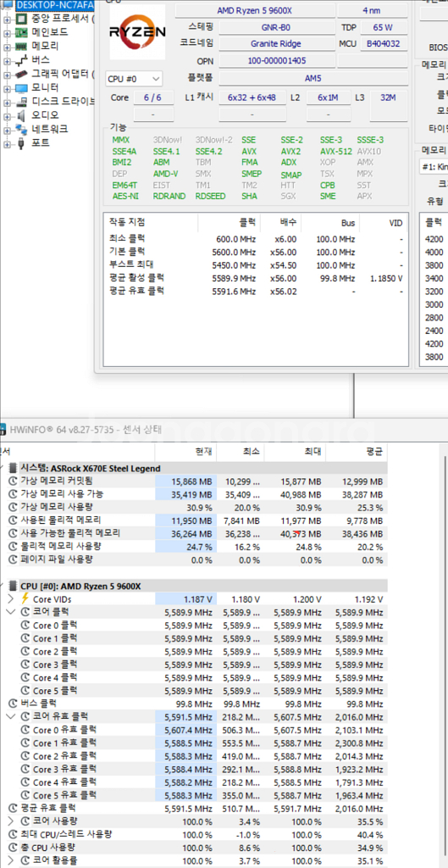448x868 pixels.
Task: Expand the 중앙 프로세서 tree node
Action: 7,20
